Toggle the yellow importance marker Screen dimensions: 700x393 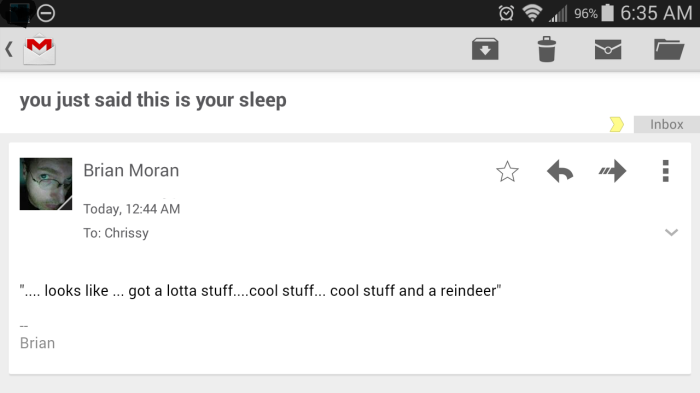click(x=617, y=124)
